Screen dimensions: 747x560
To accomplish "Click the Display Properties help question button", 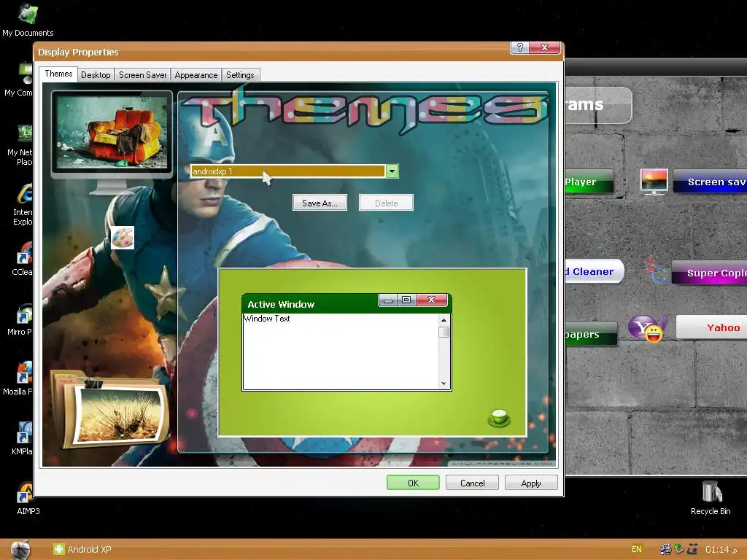I will tap(519, 47).
